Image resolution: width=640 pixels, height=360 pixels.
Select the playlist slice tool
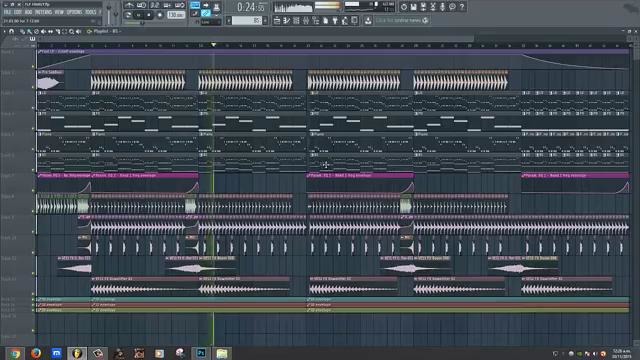(x=58, y=31)
